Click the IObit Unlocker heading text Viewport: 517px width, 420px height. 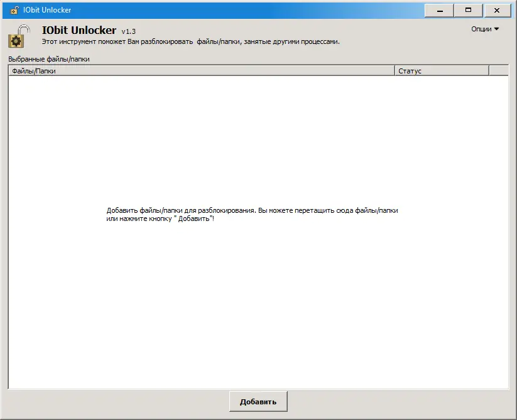79,30
